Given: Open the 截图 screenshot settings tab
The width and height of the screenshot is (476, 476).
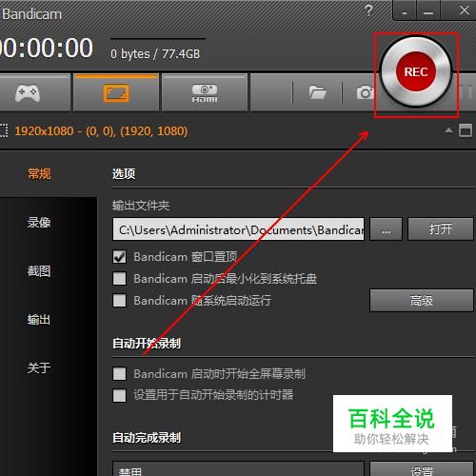Looking at the screenshot, I should (39, 271).
